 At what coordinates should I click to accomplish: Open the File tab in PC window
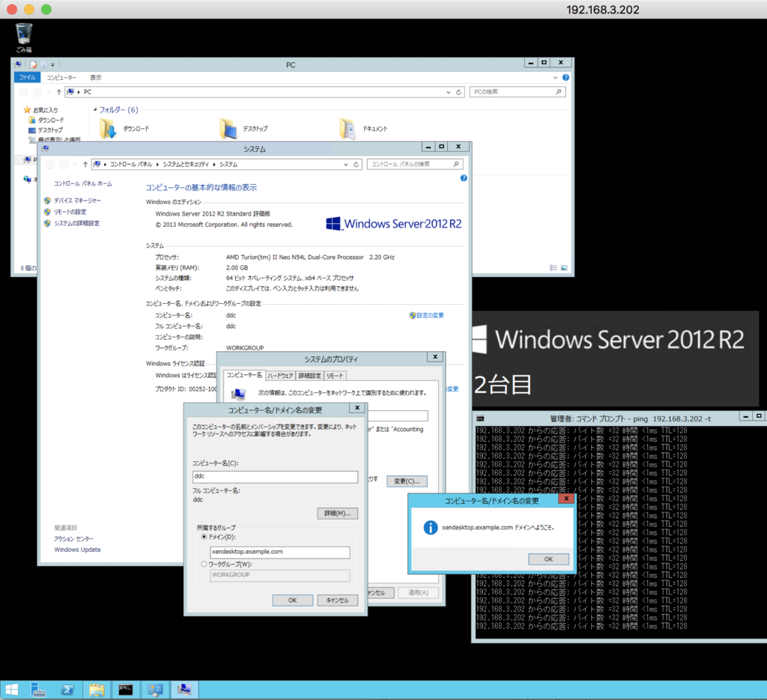coord(28,77)
